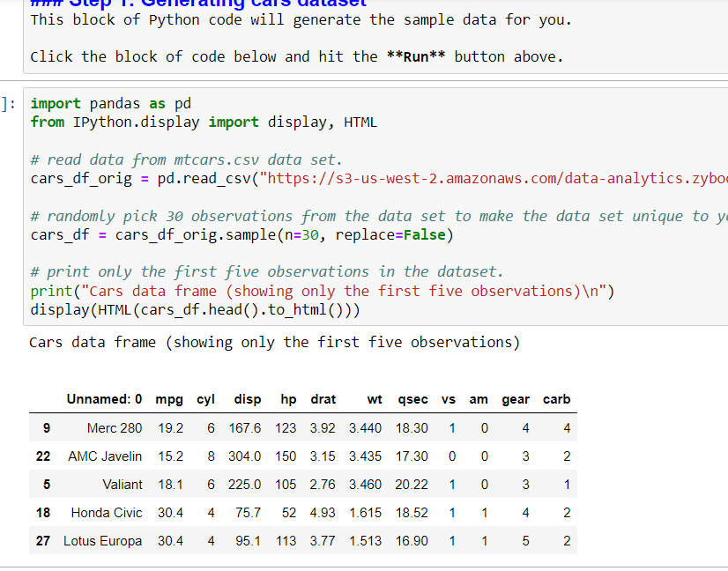Click the qsec value 20.22
This screenshot has width=728, height=571.
[x=412, y=485]
